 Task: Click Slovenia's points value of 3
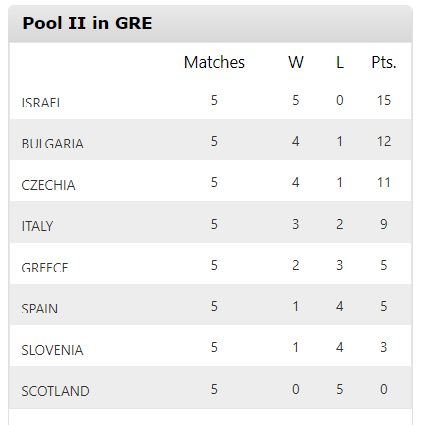(x=384, y=347)
